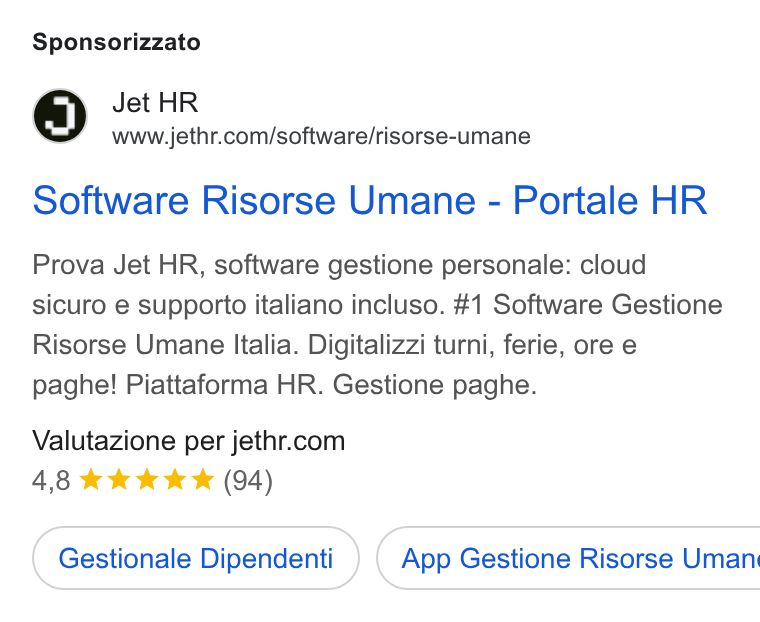Click the 'Valutazione per jethr.com' text

(x=189, y=441)
